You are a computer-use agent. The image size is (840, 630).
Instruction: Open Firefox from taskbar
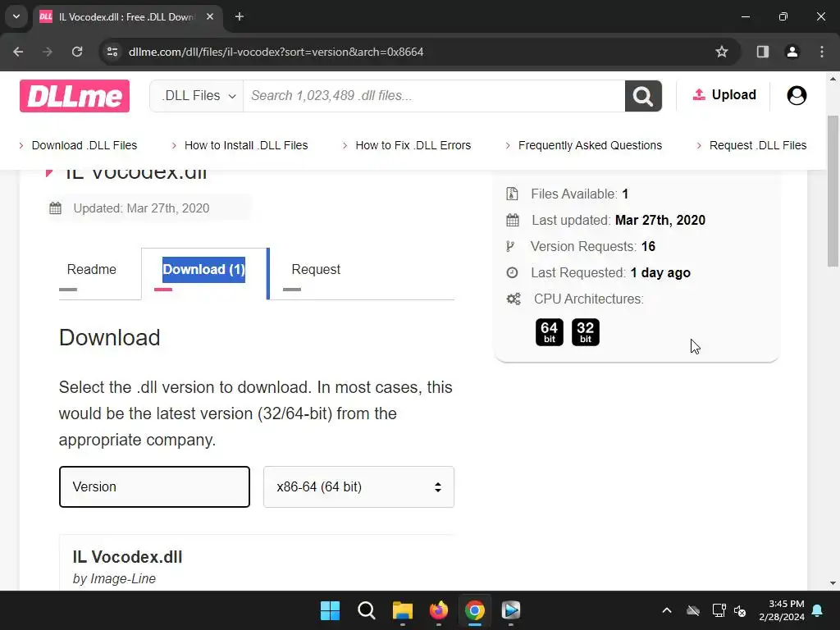[439, 610]
